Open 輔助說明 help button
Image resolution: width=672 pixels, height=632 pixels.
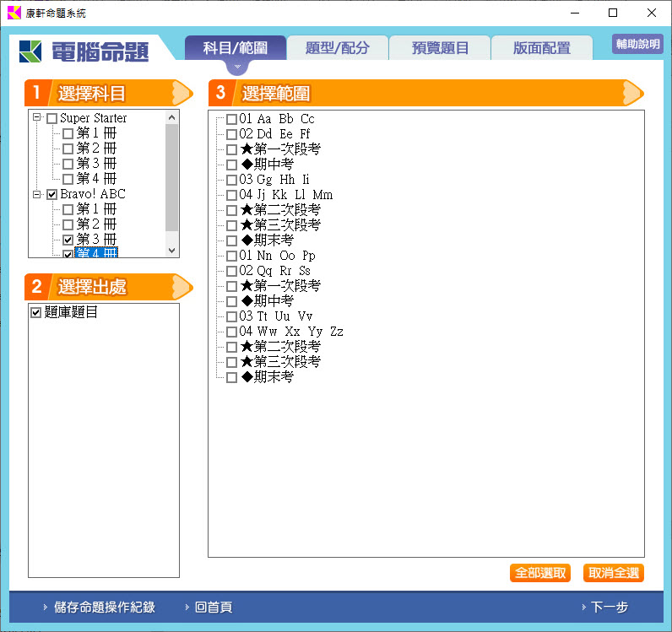click(x=637, y=45)
